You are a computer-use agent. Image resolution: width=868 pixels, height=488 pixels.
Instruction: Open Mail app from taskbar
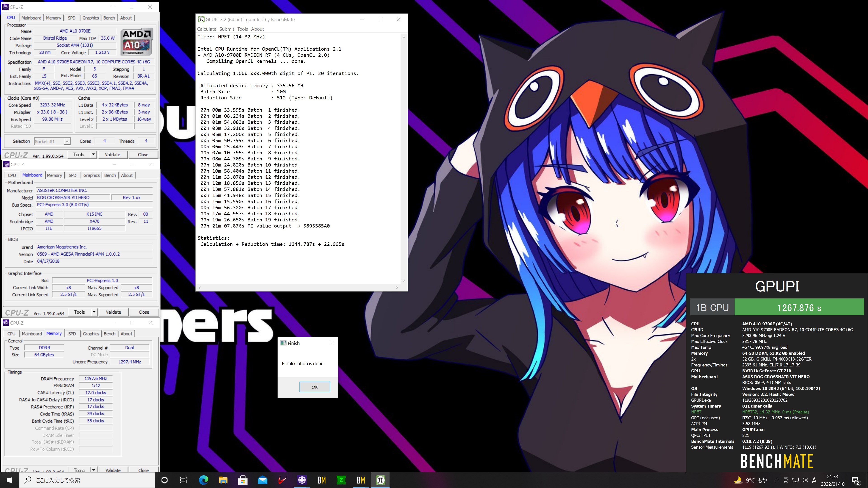[x=262, y=480]
